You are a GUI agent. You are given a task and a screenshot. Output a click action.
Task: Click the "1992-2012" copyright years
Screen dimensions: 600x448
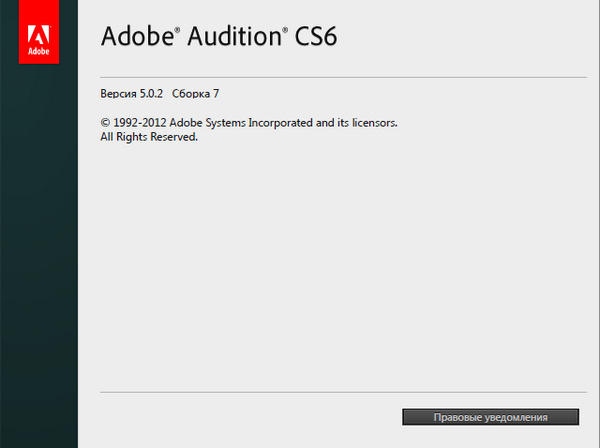click(139, 123)
